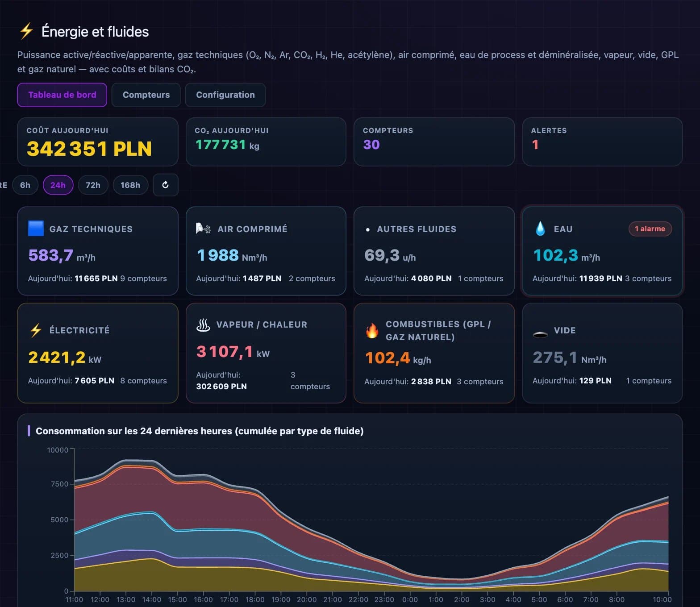Switch to the Compteurs tab
The image size is (700, 607).
(x=146, y=95)
